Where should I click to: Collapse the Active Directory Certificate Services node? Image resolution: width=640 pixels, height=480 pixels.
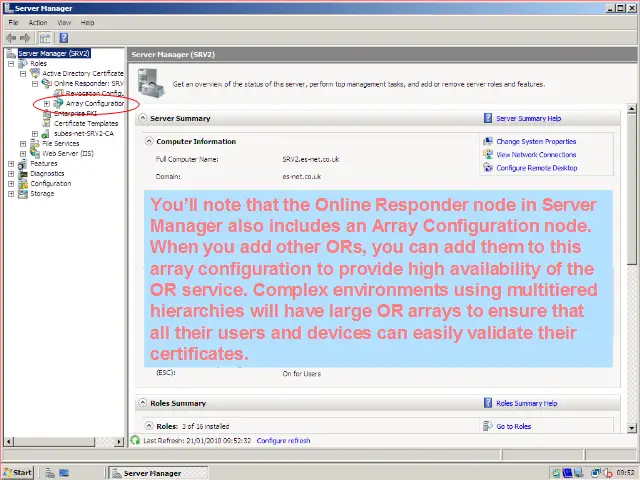tap(23, 74)
